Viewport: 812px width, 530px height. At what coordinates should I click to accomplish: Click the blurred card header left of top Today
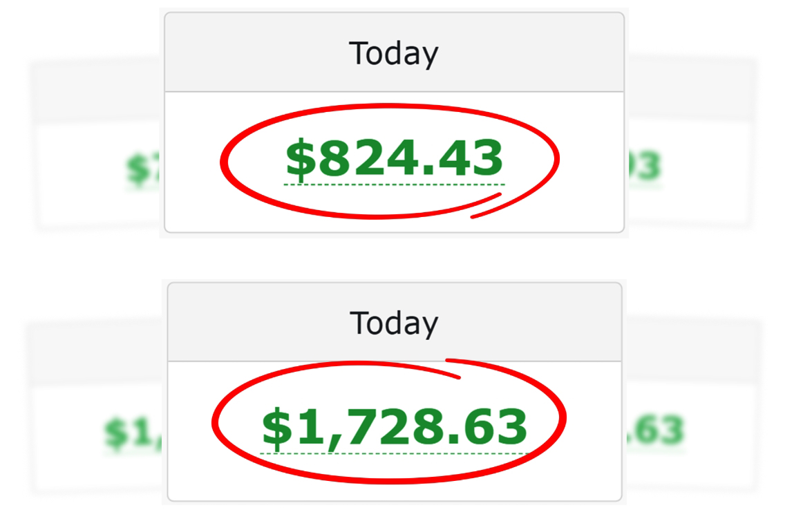coord(97,93)
